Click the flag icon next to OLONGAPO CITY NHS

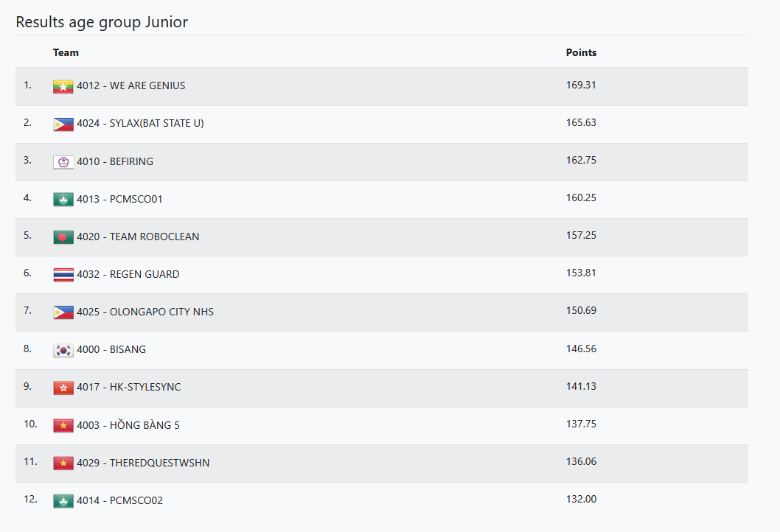pyautogui.click(x=63, y=312)
